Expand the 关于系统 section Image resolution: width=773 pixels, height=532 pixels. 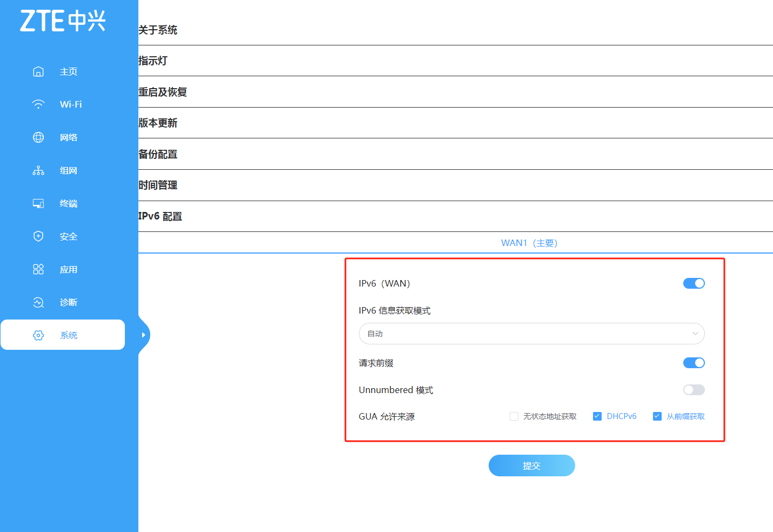[x=456, y=30]
